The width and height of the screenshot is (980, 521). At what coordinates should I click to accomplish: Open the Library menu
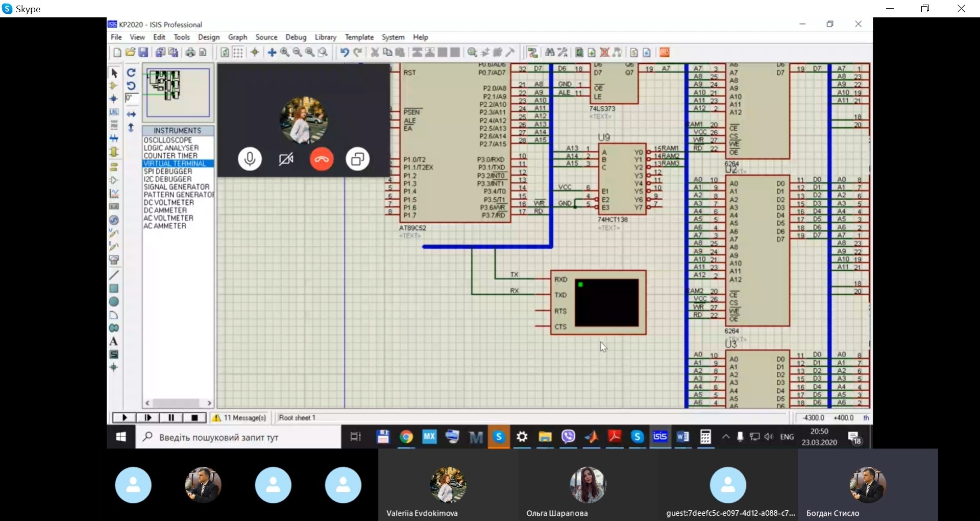click(x=326, y=37)
